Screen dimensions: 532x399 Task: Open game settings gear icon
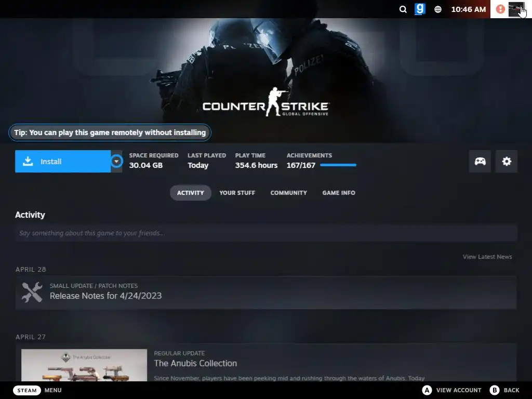click(507, 162)
